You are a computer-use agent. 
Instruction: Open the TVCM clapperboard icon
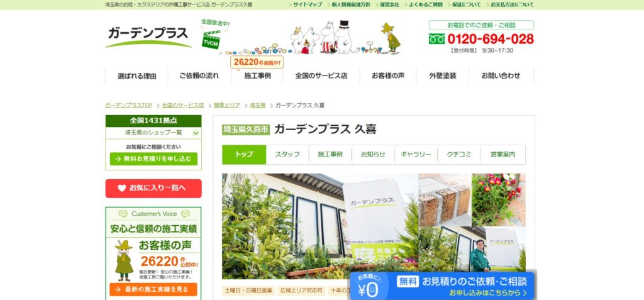[211, 40]
